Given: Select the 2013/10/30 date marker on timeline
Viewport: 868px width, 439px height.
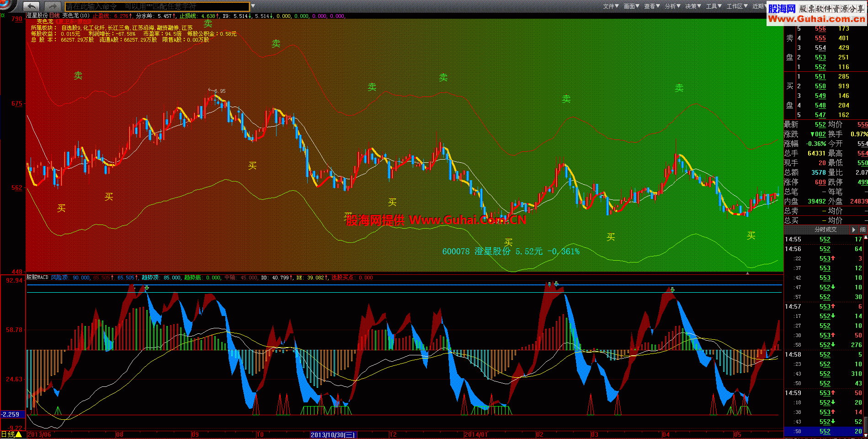Looking at the screenshot, I should [x=333, y=434].
